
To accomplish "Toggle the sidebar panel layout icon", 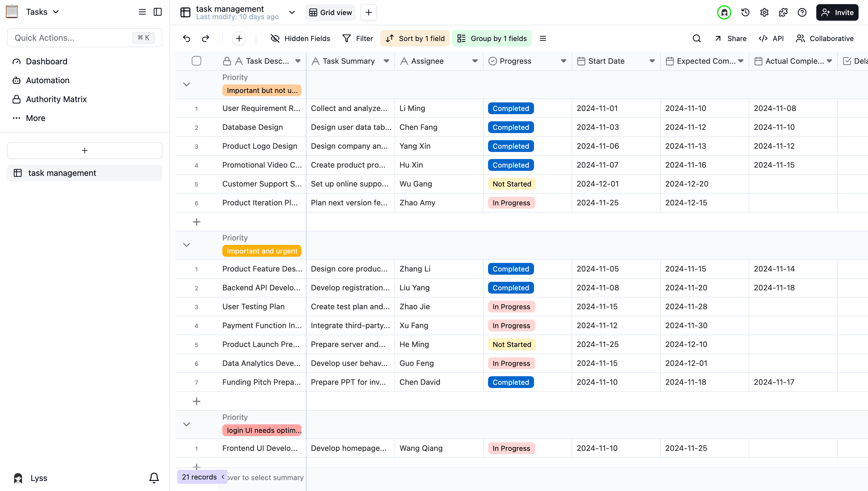I will tap(158, 12).
